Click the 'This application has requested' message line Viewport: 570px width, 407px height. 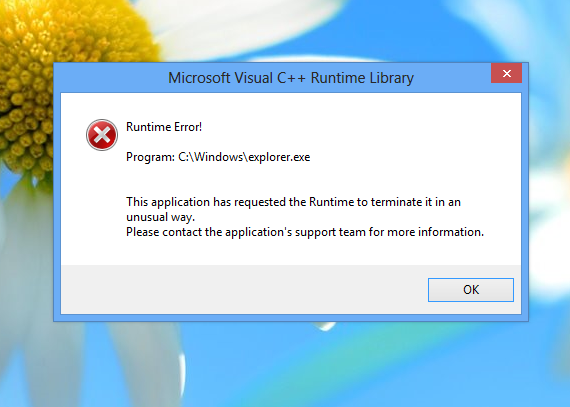293,202
